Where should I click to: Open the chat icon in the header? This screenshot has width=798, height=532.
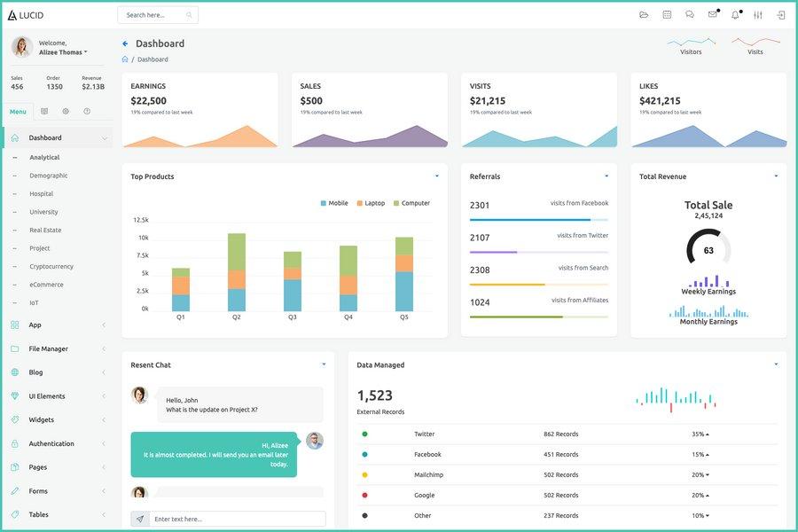click(x=689, y=13)
